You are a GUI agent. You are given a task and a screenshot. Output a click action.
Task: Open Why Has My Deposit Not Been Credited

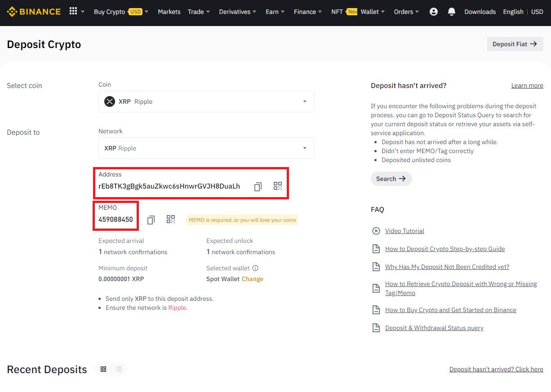pyautogui.click(x=447, y=267)
